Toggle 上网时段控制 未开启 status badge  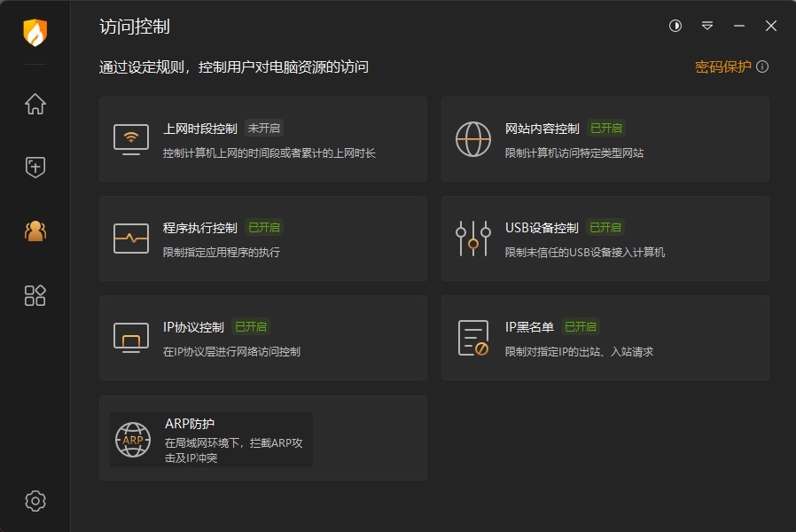pyautogui.click(x=264, y=128)
